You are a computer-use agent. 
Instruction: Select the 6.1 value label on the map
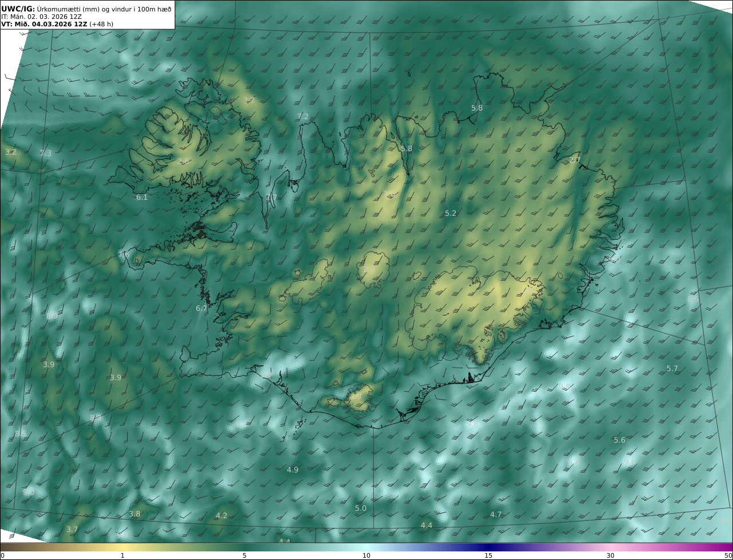[141, 197]
